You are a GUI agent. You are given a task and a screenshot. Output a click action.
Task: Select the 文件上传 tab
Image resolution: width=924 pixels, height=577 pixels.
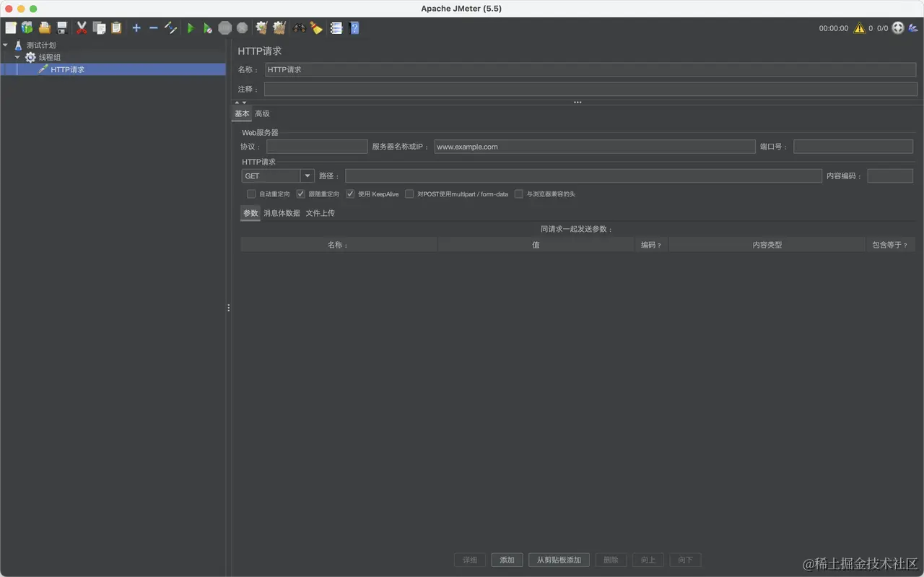pyautogui.click(x=321, y=214)
